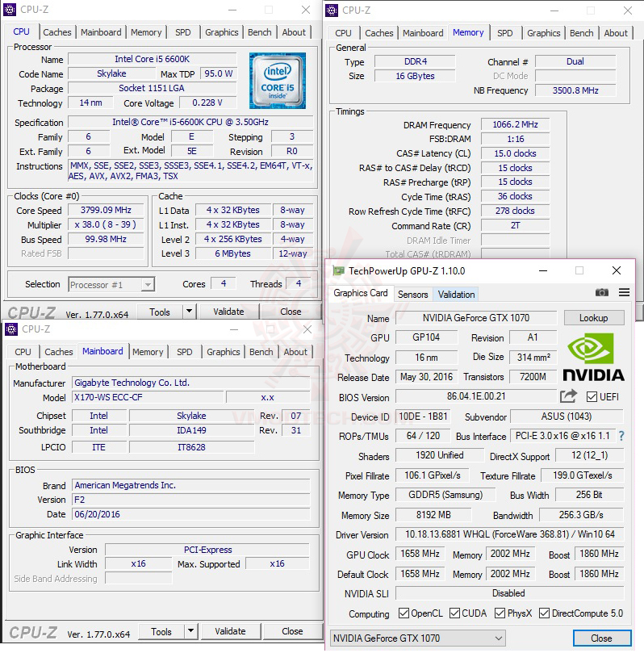Toggle the OpenCL checkbox
Image resolution: width=644 pixels, height=653 pixels.
pyautogui.click(x=404, y=613)
